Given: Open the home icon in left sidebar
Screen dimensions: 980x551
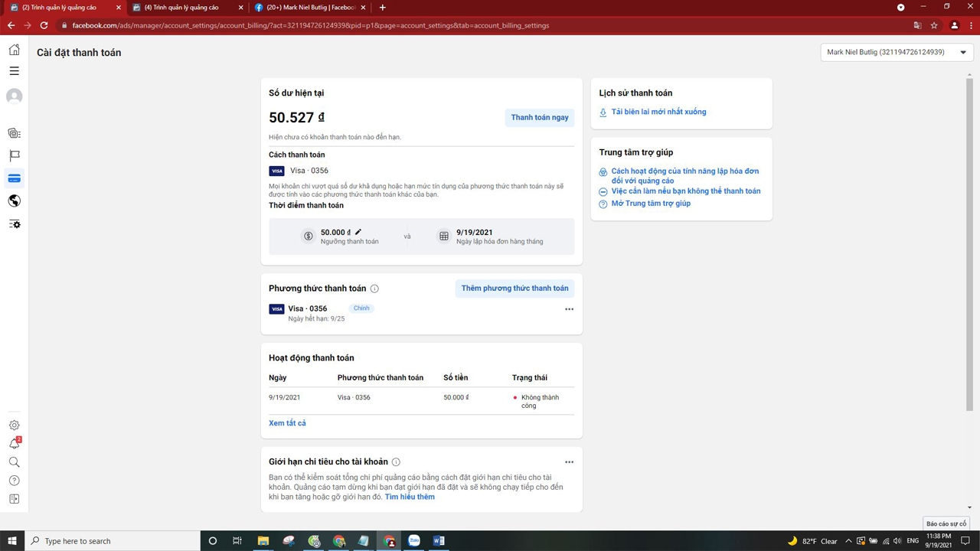Looking at the screenshot, I should (x=14, y=50).
